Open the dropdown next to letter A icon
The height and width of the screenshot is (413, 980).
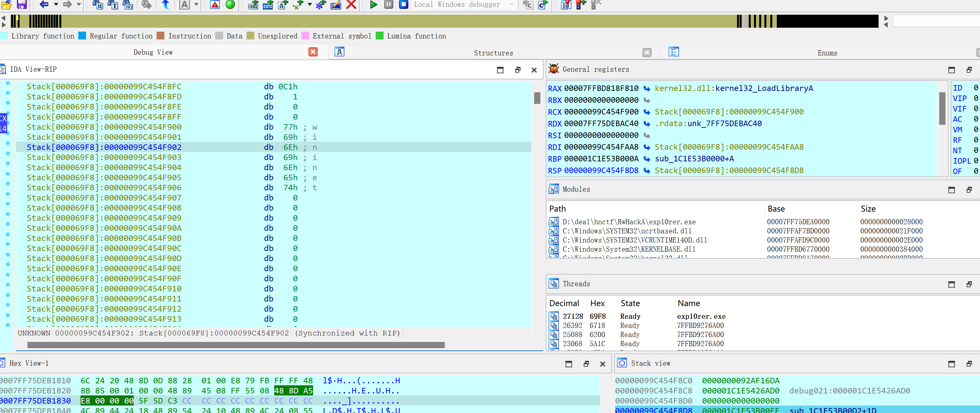coord(196,4)
